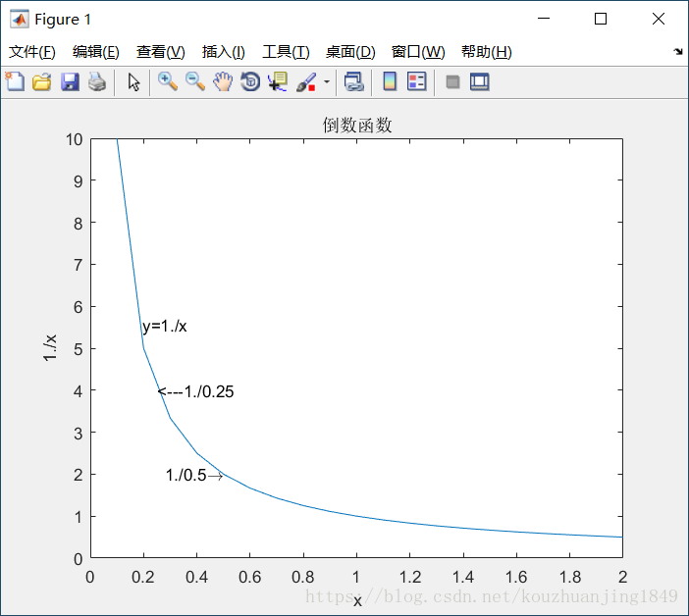This screenshot has height=616, width=689.
Task: Click the MATLAB logo in title bar
Action: tap(20, 19)
